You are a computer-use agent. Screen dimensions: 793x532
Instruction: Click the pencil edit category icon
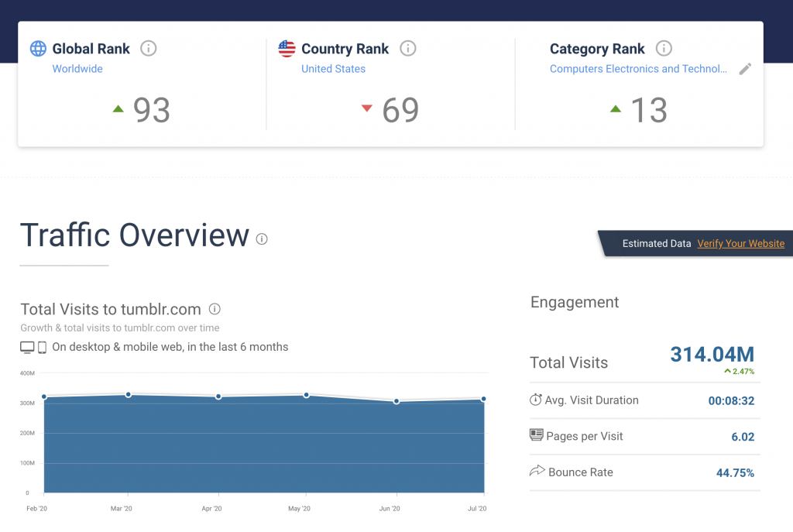(745, 69)
